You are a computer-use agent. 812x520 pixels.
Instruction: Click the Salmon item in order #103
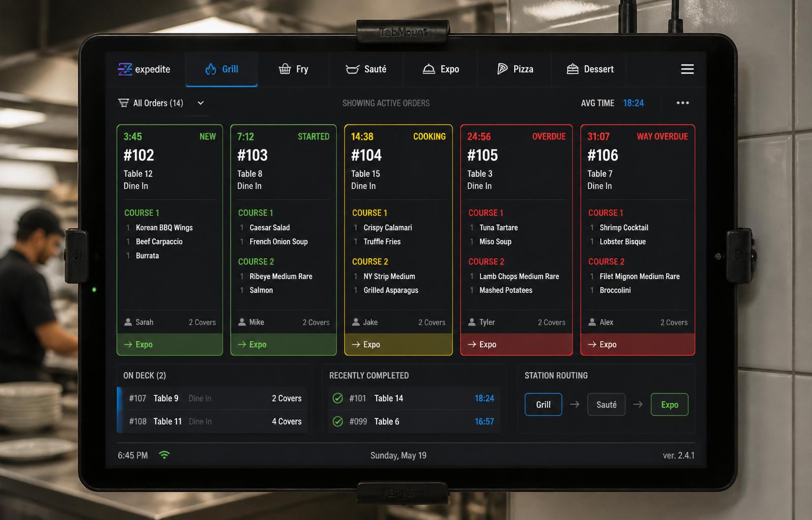click(x=261, y=290)
